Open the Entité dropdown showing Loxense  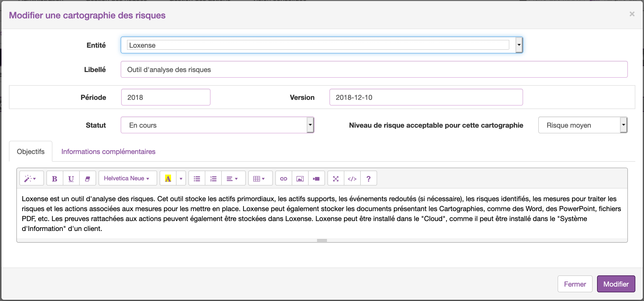click(x=322, y=45)
